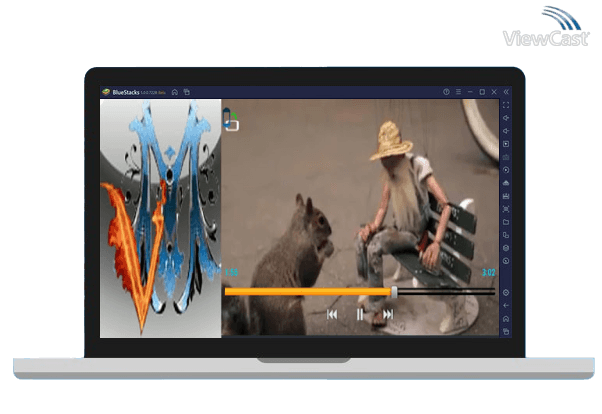Click the circular restore icon in the sidebar
Screen dimensions: 602x414
click(x=506, y=261)
